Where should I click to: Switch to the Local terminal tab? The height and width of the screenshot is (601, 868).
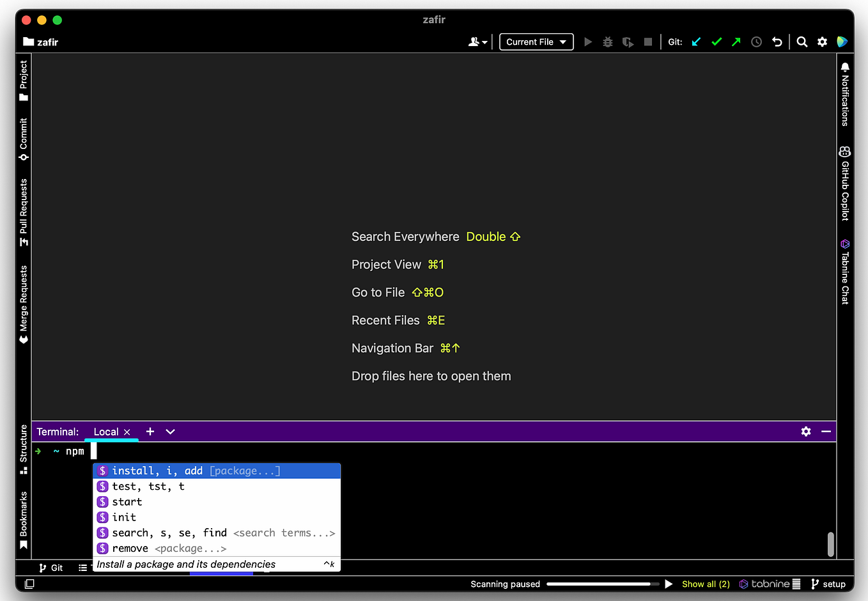106,432
